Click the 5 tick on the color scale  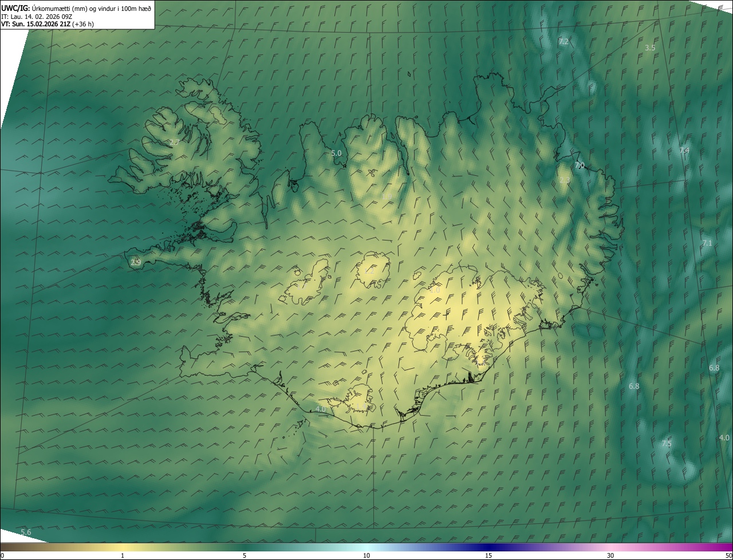pyautogui.click(x=245, y=556)
